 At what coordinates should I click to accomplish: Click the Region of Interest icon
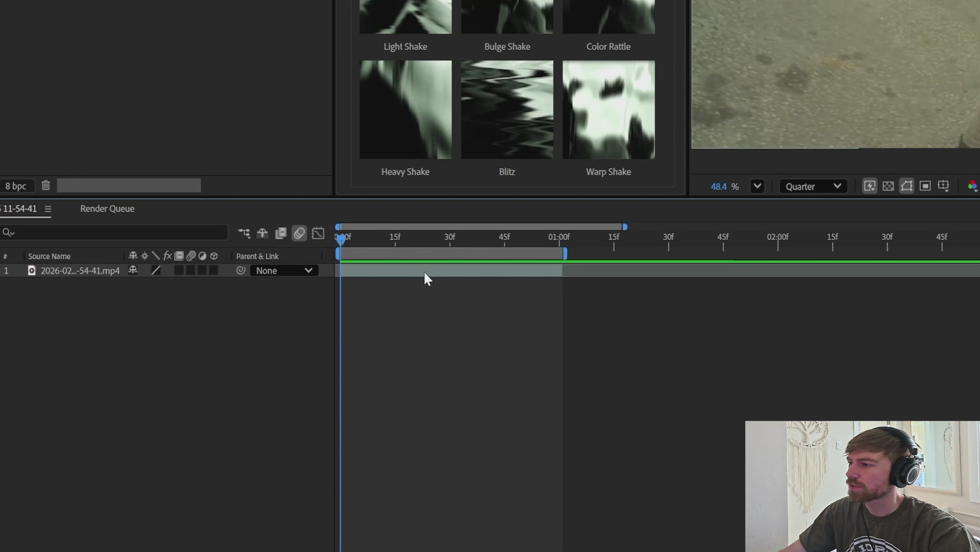click(x=925, y=186)
